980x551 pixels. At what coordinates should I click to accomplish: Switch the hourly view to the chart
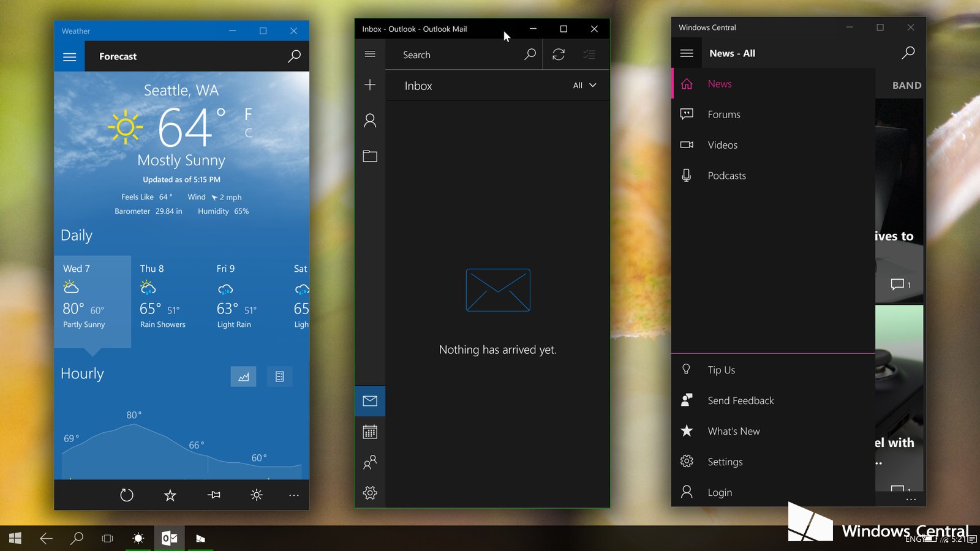243,377
